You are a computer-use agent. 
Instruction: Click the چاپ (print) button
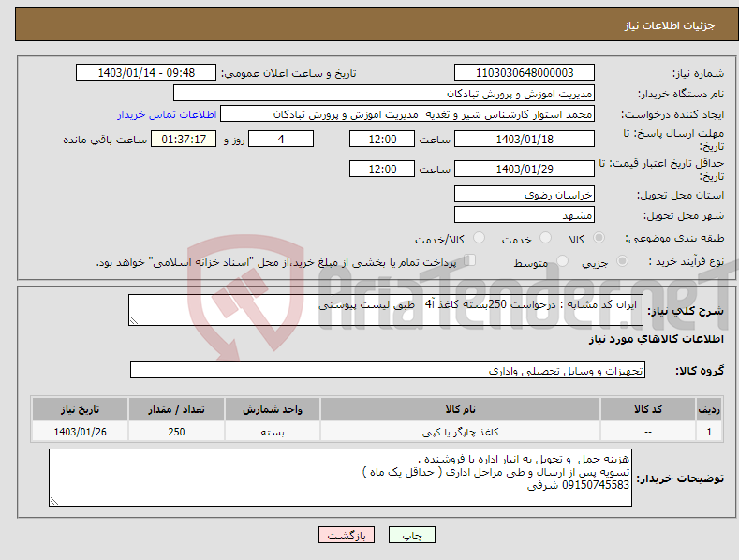coord(411,535)
